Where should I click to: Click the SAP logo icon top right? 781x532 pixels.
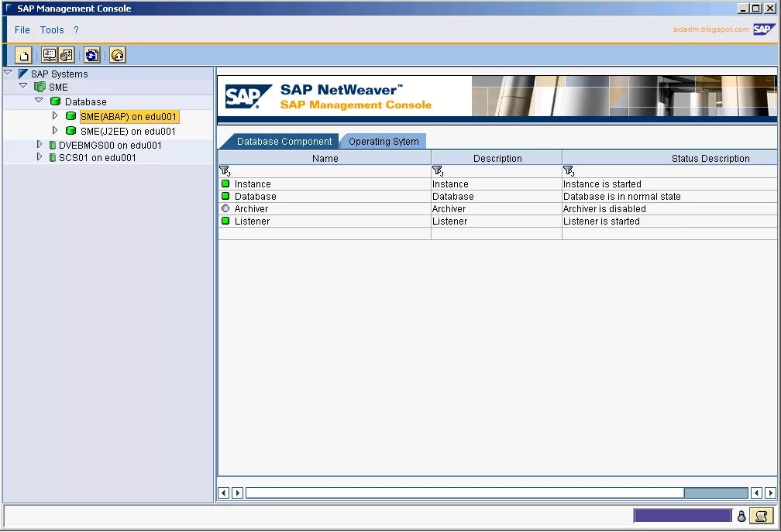764,29
